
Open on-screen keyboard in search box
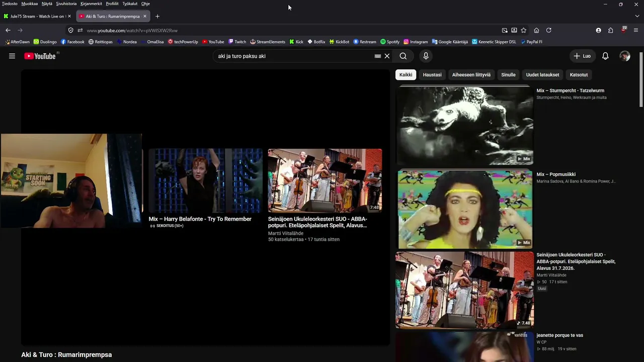(378, 56)
